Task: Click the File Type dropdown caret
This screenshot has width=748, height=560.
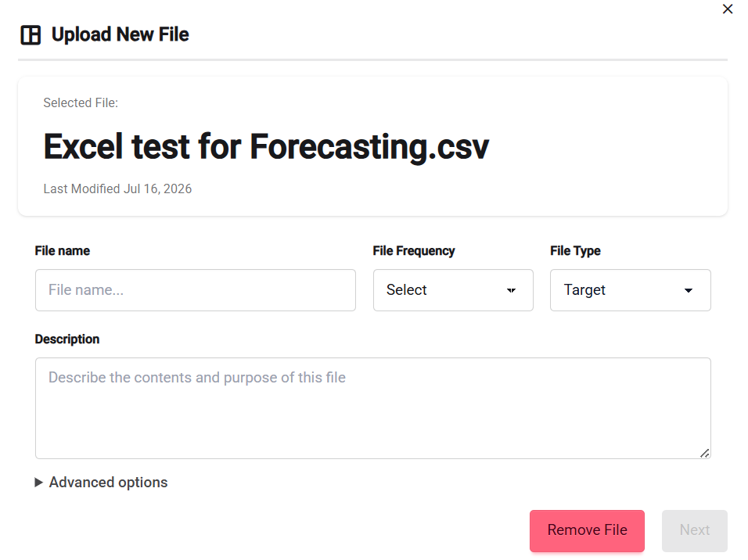Action: tap(688, 290)
